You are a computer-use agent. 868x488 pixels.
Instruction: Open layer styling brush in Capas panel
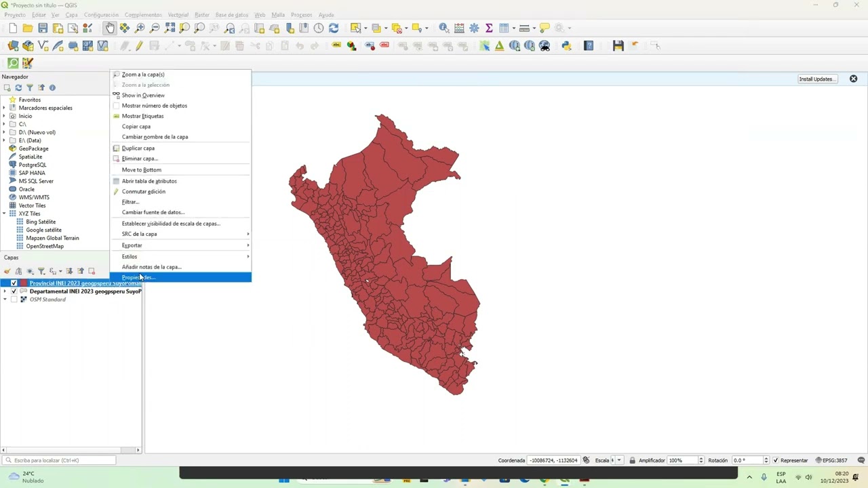pyautogui.click(x=7, y=271)
